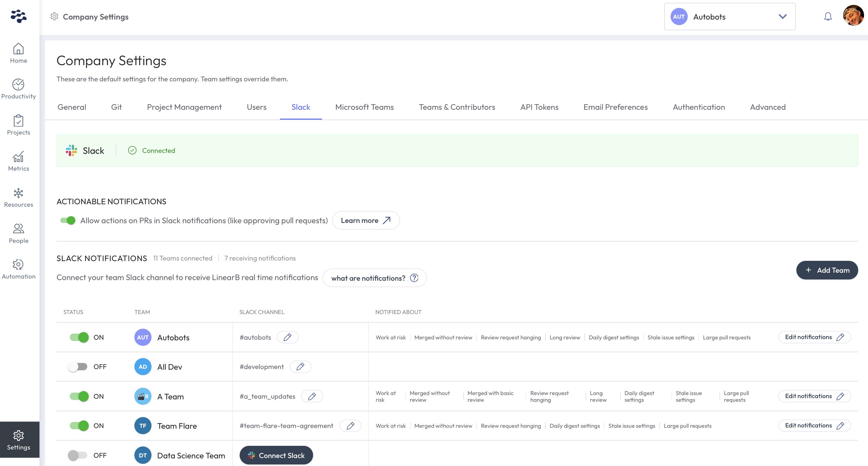Click the Autobots AUT team avatar
Image resolution: width=868 pixels, height=466 pixels.
pyautogui.click(x=143, y=337)
